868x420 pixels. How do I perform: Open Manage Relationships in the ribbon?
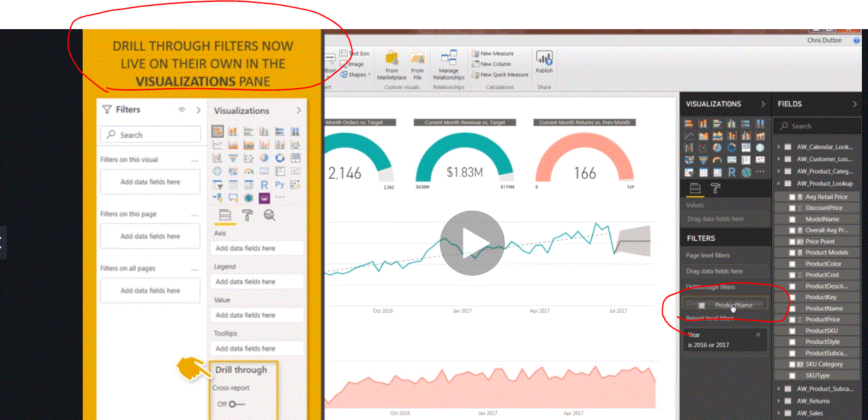(449, 66)
